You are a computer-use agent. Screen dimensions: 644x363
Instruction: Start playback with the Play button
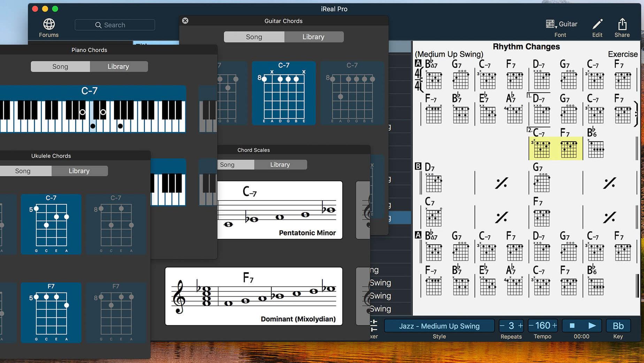[x=592, y=326]
